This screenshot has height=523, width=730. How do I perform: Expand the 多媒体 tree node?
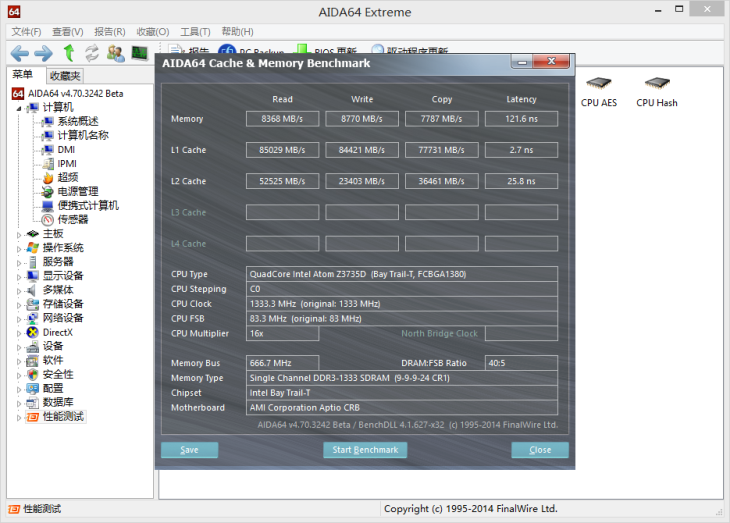[19, 291]
